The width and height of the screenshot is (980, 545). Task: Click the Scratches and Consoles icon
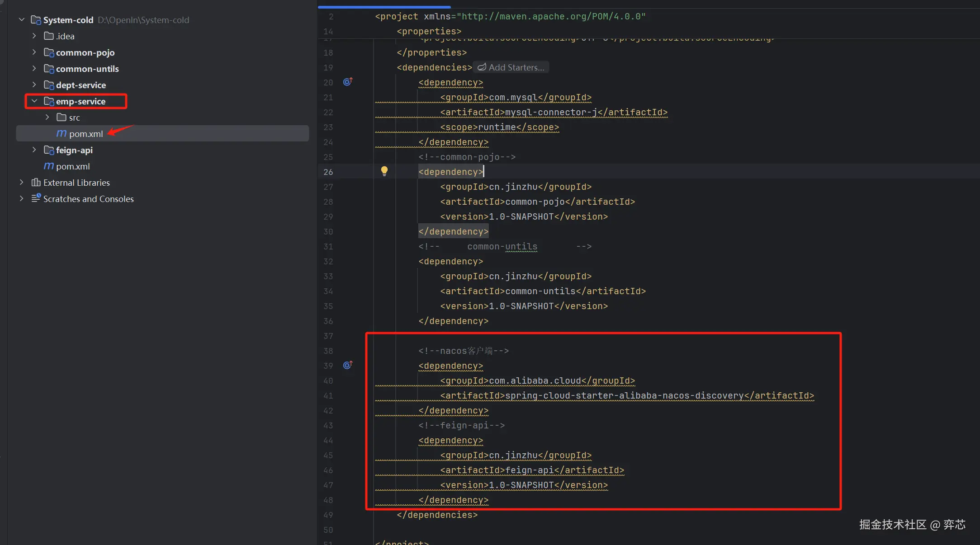pos(36,198)
